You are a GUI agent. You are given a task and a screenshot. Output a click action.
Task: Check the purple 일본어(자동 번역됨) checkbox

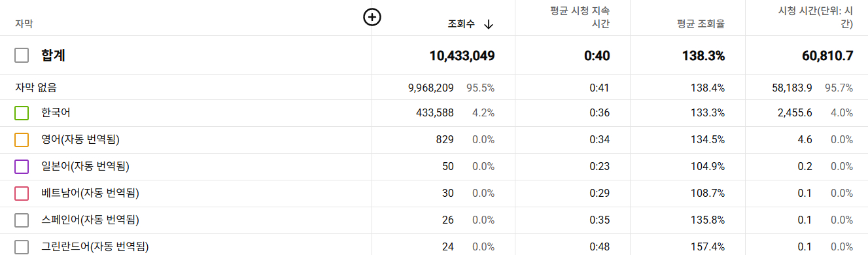point(22,167)
